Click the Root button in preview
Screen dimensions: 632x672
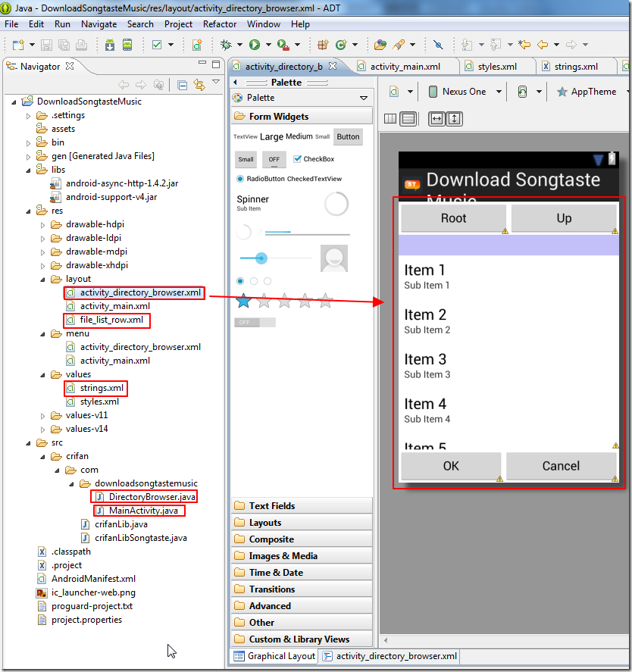click(453, 218)
